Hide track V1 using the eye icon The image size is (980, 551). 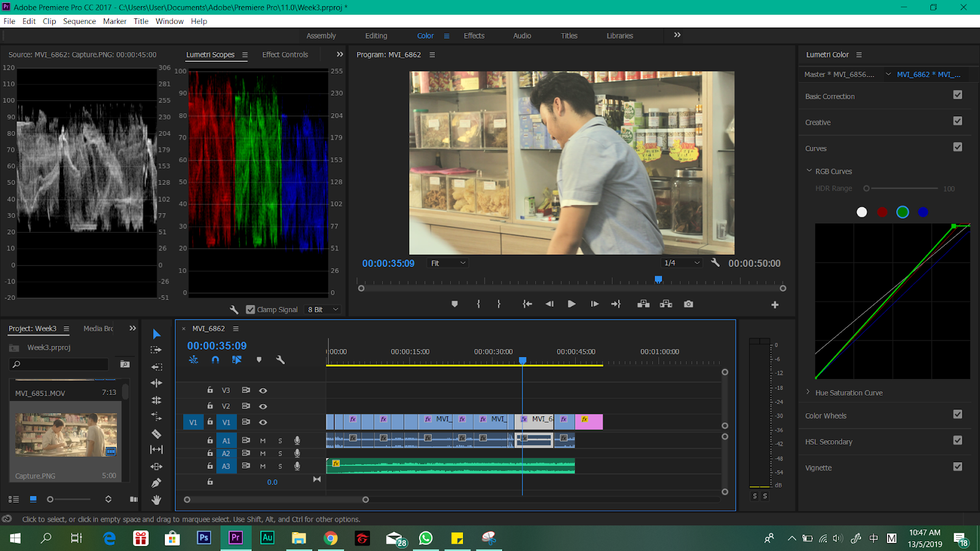pyautogui.click(x=263, y=422)
